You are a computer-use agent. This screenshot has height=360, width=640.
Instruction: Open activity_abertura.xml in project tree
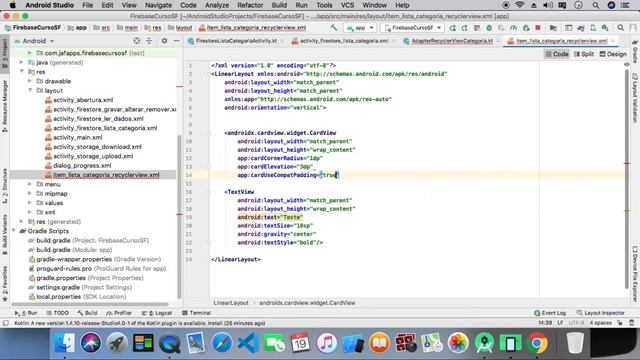(x=83, y=100)
